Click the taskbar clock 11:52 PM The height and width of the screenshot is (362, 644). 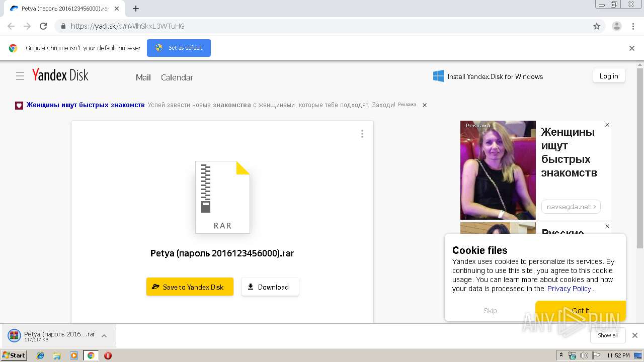point(618,355)
